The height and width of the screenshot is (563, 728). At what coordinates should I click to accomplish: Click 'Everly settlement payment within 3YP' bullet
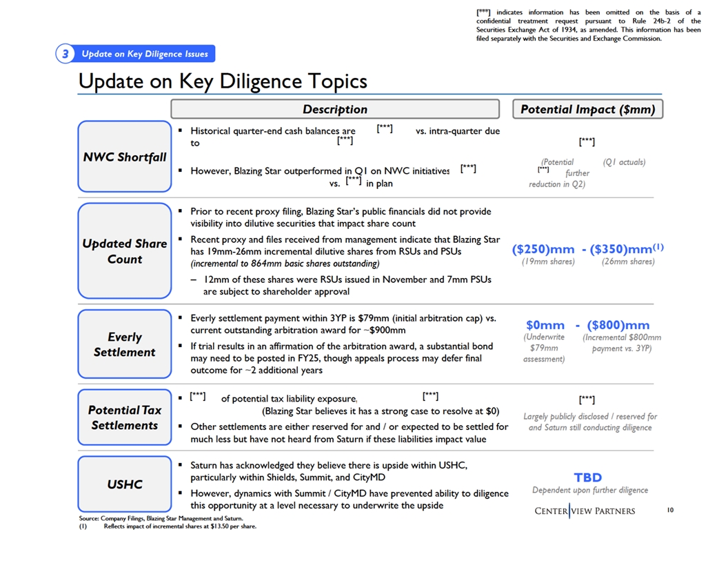pos(343,324)
